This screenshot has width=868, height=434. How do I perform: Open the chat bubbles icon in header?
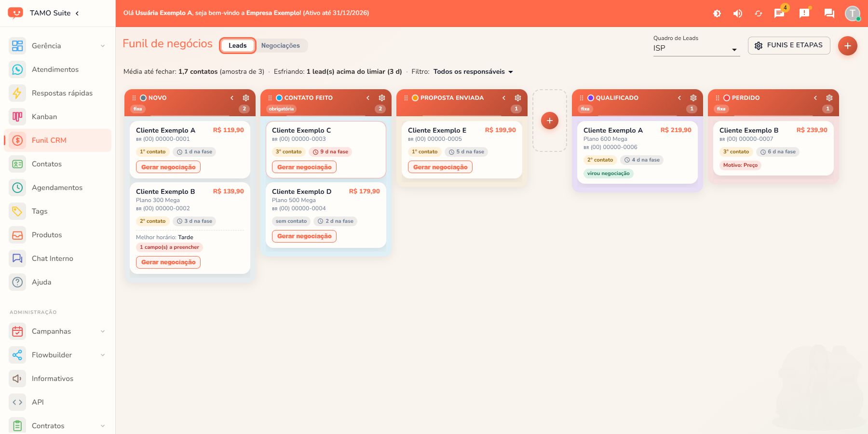tap(829, 13)
